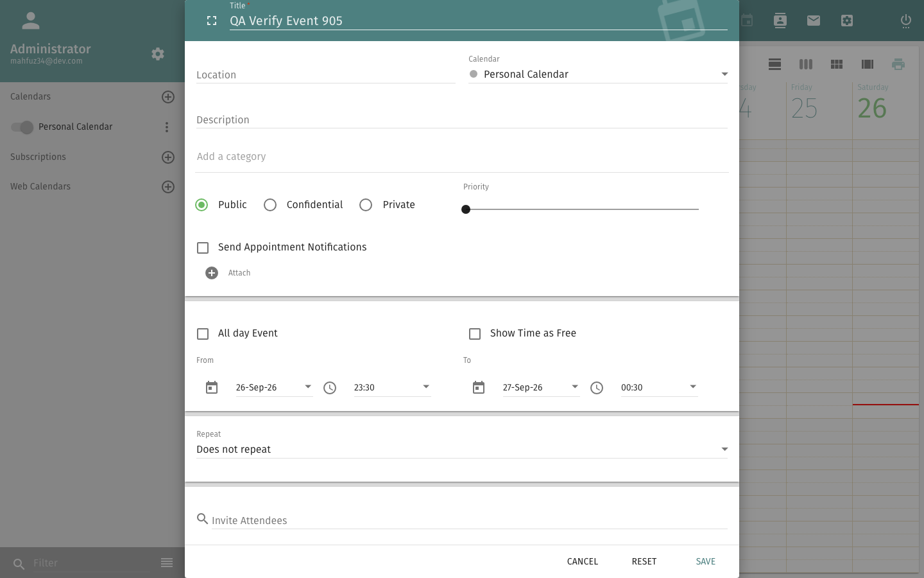Open the filter list options icon

point(167,563)
